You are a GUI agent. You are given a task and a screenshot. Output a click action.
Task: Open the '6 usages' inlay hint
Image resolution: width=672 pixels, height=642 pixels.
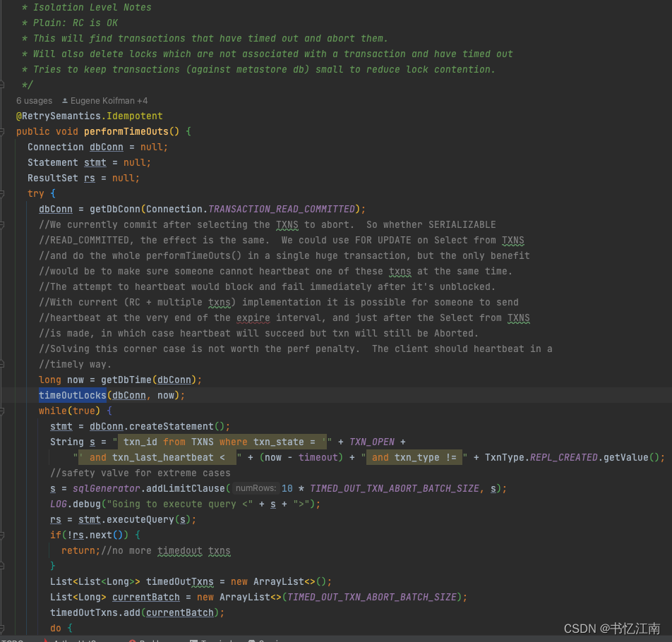(x=35, y=101)
